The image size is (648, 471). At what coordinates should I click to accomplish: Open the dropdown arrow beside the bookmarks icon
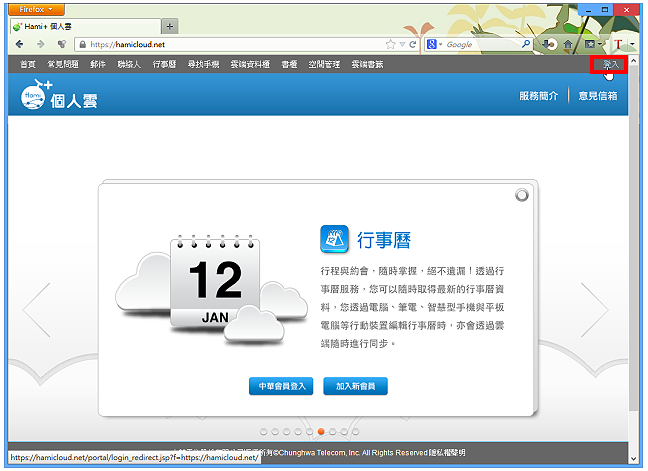point(599,44)
